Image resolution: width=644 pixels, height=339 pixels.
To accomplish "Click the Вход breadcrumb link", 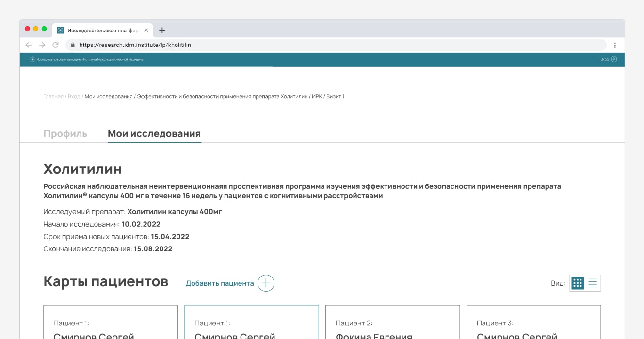I will coord(74,97).
